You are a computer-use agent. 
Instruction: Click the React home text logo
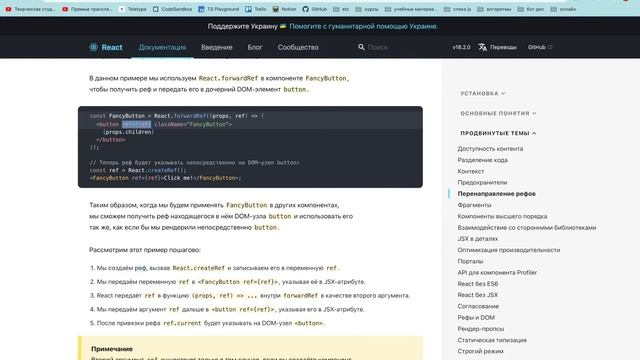pos(112,47)
